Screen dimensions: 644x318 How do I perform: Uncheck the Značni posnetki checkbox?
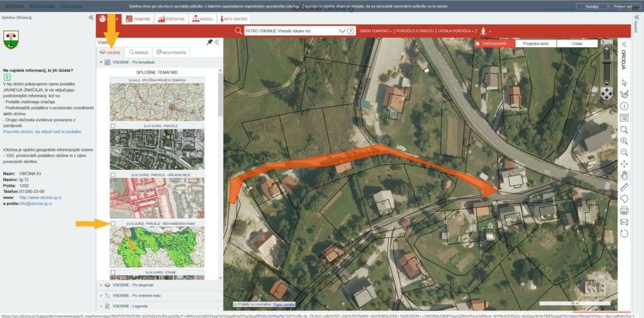pyautogui.click(x=478, y=44)
